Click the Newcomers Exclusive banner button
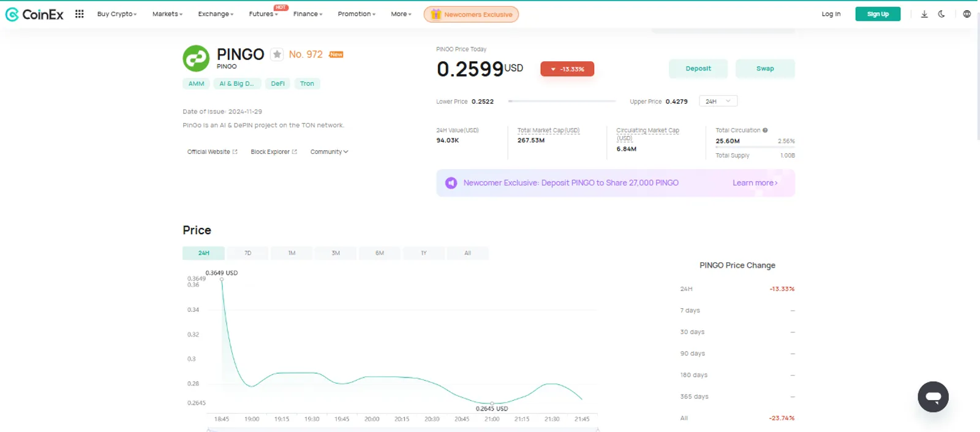 (x=471, y=14)
